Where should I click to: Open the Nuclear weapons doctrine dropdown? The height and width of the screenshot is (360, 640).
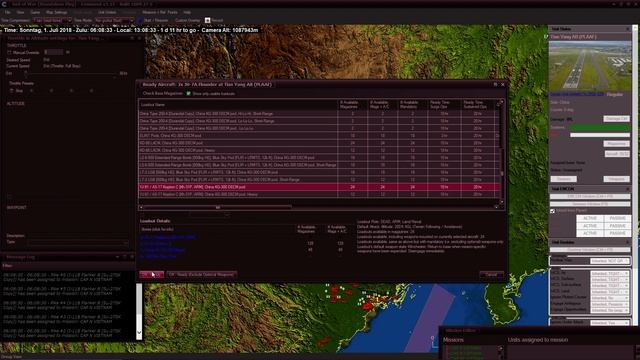pos(609,261)
